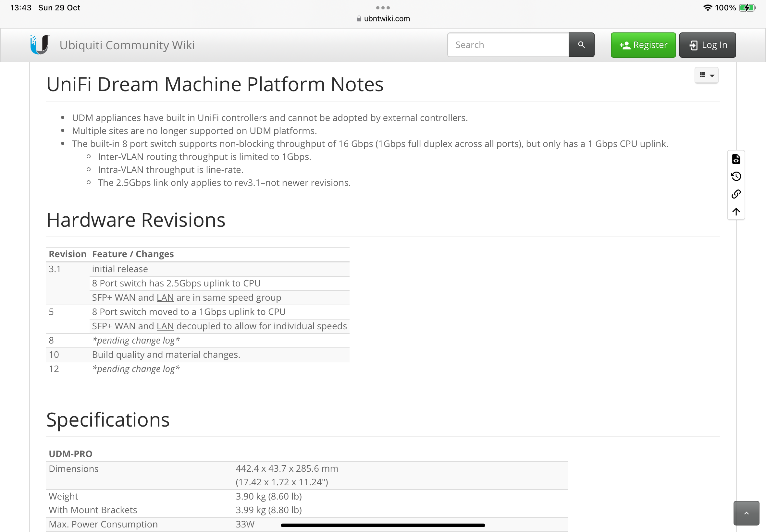Open page source icon in side panel
The width and height of the screenshot is (766, 532).
[736, 159]
